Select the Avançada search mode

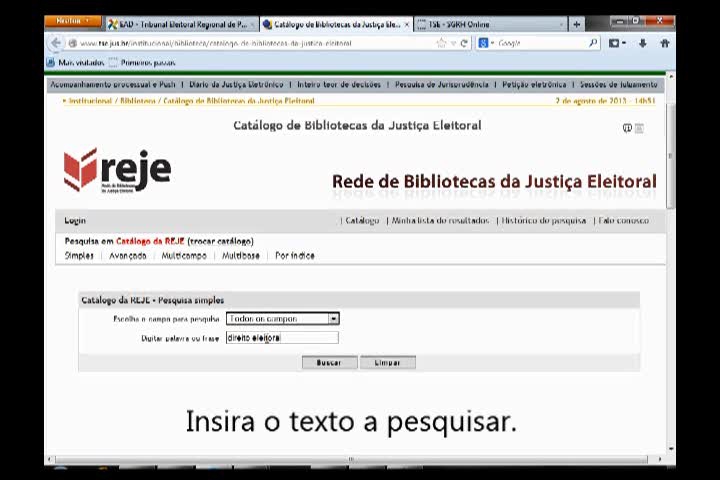(x=127, y=256)
